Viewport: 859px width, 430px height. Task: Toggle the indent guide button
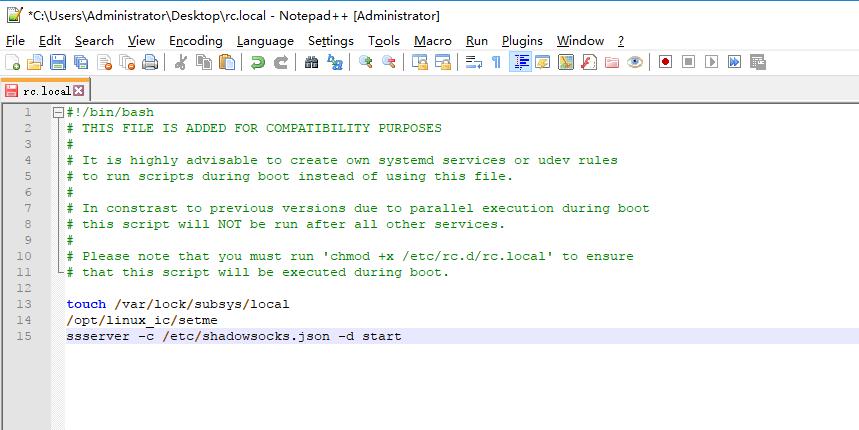(520, 63)
